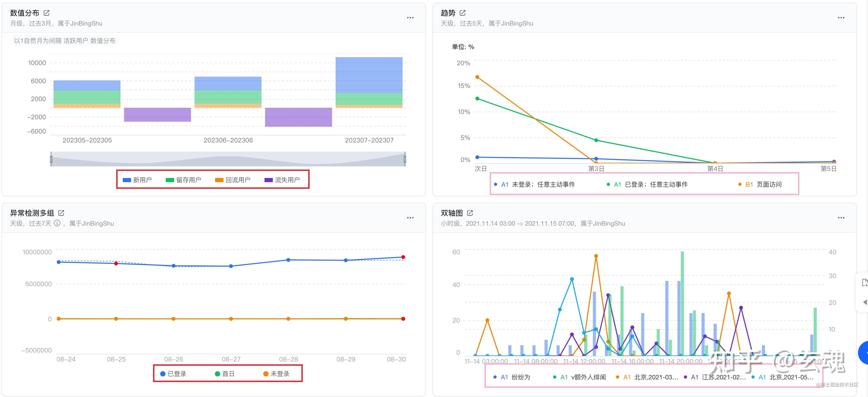Open the 趋势 chart in a new page

point(463,13)
